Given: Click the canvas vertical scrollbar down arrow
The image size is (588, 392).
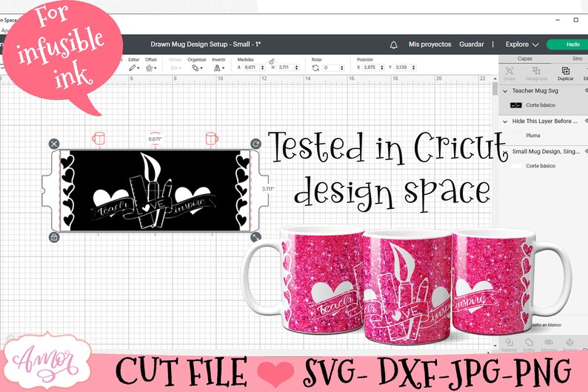Looking at the screenshot, I should 495,345.
